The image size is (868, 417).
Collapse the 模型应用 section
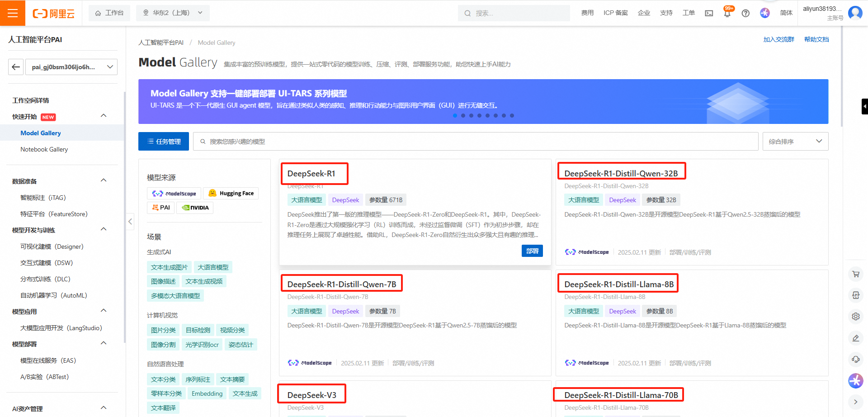(104, 311)
